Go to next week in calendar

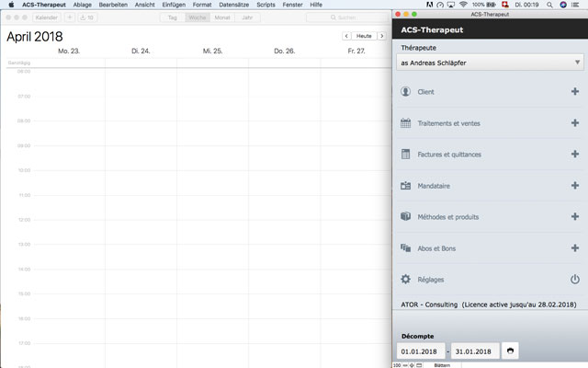[382, 36]
